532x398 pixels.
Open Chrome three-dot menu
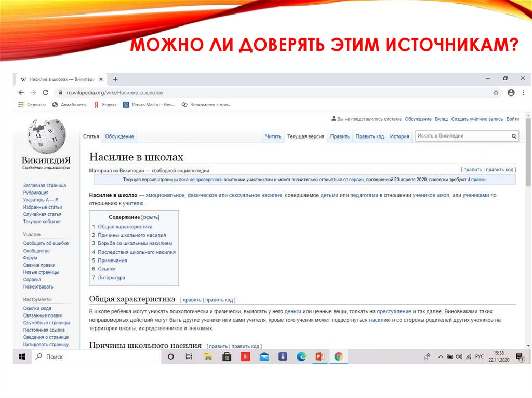tap(523, 92)
